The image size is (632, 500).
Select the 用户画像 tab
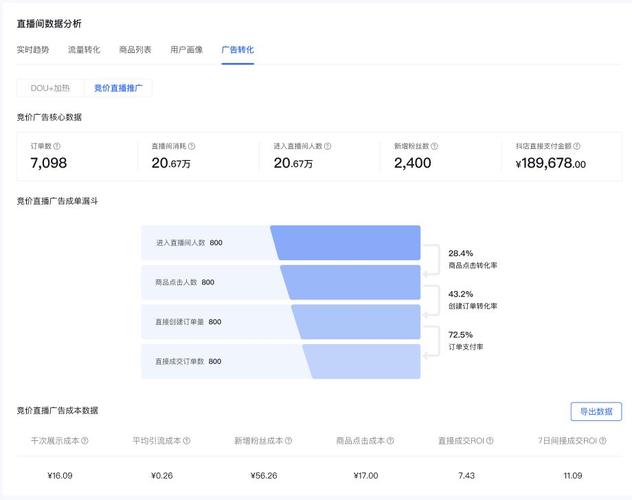click(186, 50)
